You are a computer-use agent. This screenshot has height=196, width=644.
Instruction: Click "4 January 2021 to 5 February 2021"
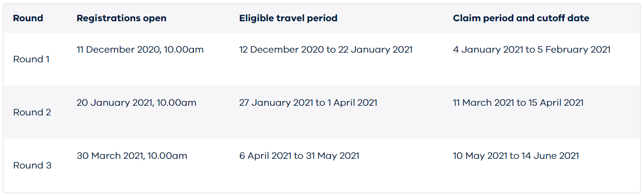tap(532, 50)
